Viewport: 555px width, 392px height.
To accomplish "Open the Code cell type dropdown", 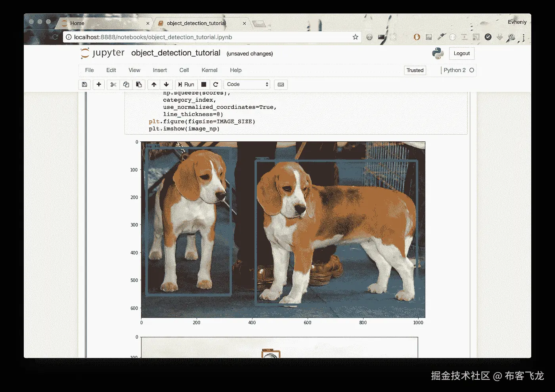I will [x=247, y=84].
